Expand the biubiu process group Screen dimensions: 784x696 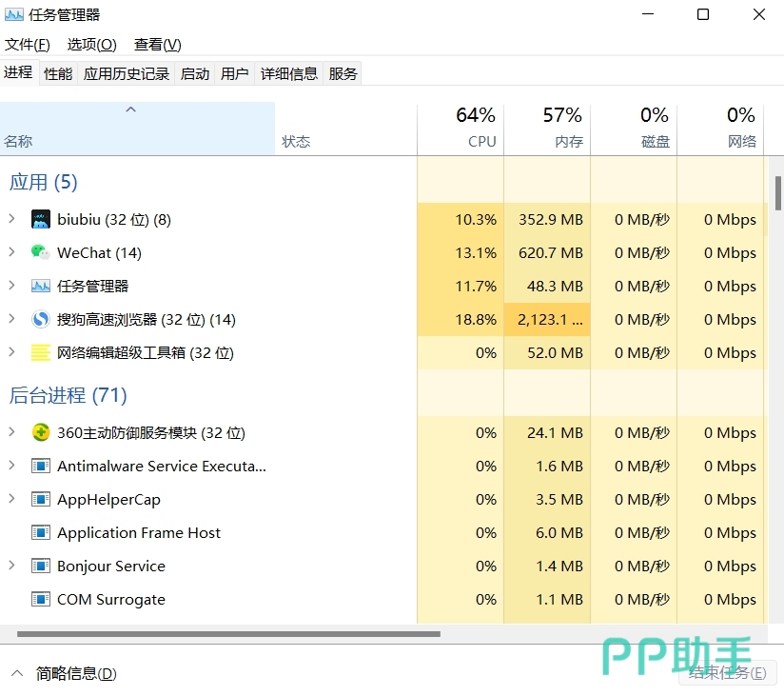(x=11, y=220)
